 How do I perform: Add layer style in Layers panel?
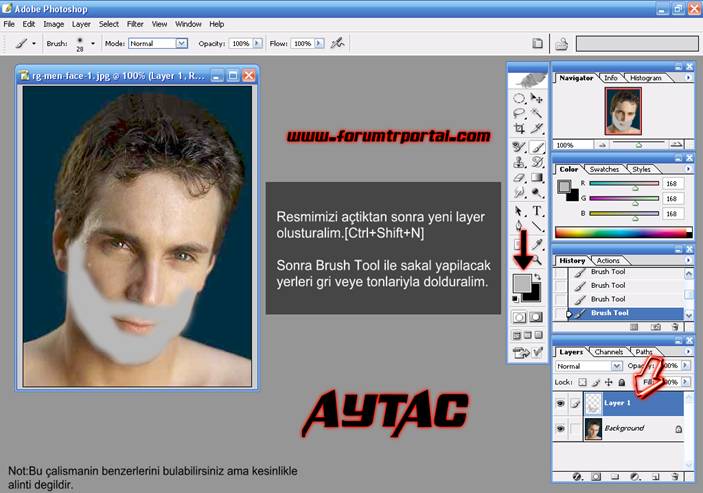577,477
